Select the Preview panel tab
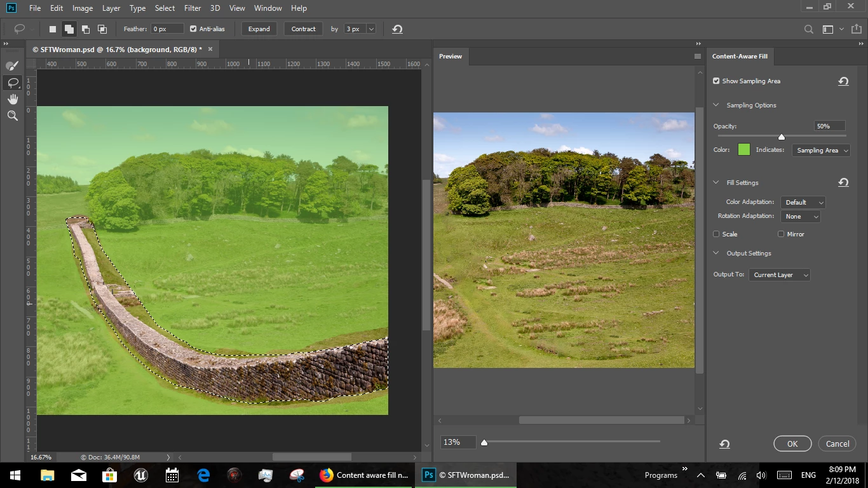Viewport: 868px width, 488px height. pyautogui.click(x=451, y=57)
